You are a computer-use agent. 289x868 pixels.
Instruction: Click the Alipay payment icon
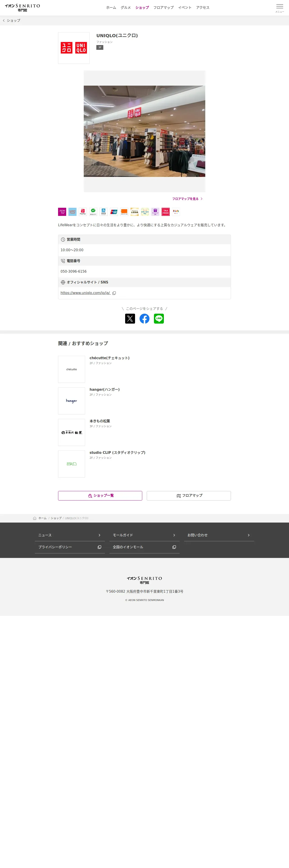[x=104, y=212]
